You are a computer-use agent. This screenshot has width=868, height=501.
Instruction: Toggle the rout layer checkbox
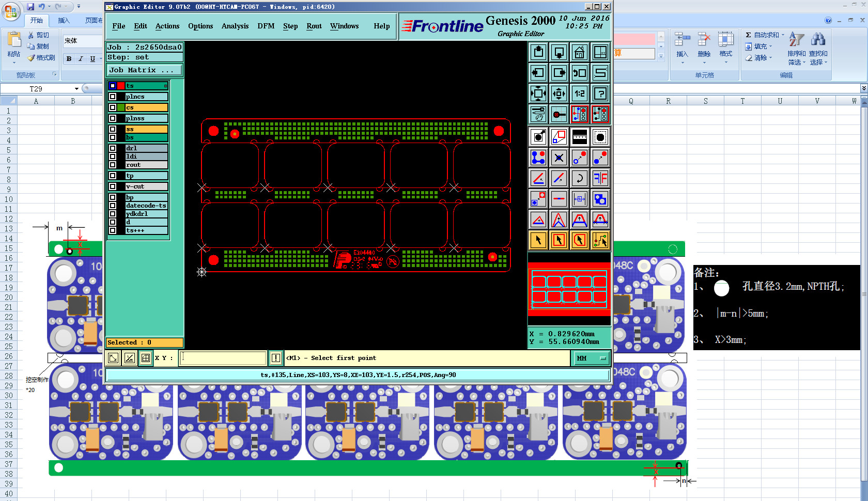point(113,165)
